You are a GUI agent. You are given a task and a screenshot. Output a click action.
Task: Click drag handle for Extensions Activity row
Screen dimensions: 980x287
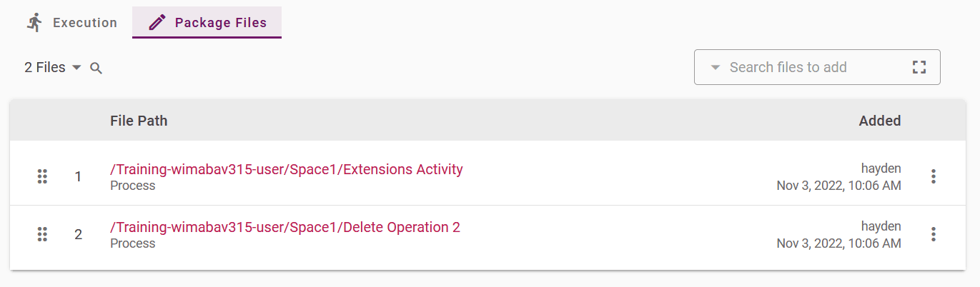tap(42, 176)
